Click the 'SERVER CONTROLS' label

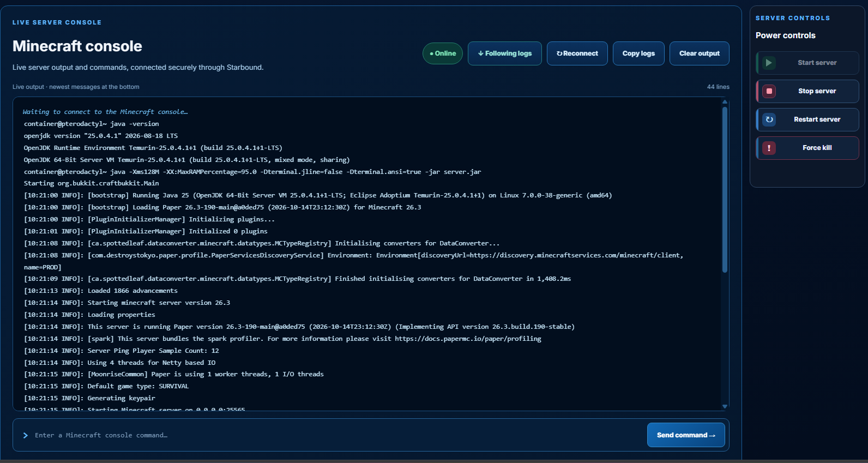pyautogui.click(x=793, y=18)
